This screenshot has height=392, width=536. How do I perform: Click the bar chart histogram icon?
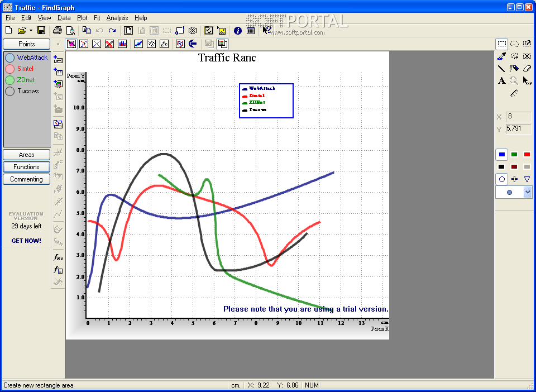tap(122, 44)
